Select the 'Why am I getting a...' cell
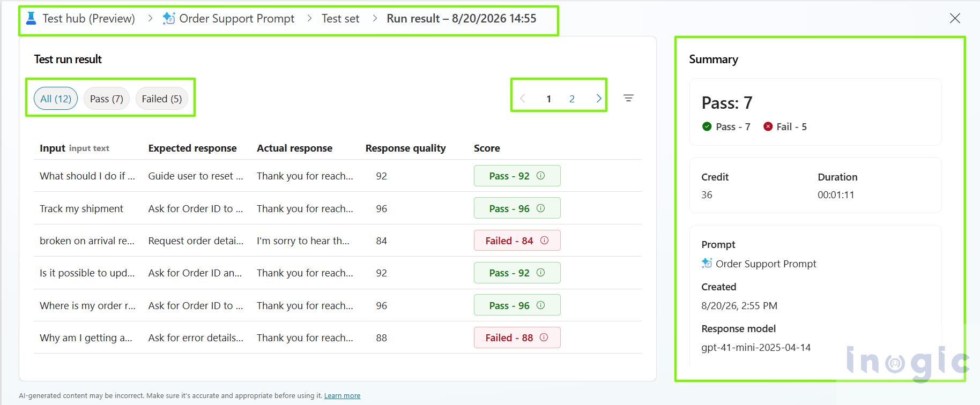The image size is (980, 405). point(86,337)
